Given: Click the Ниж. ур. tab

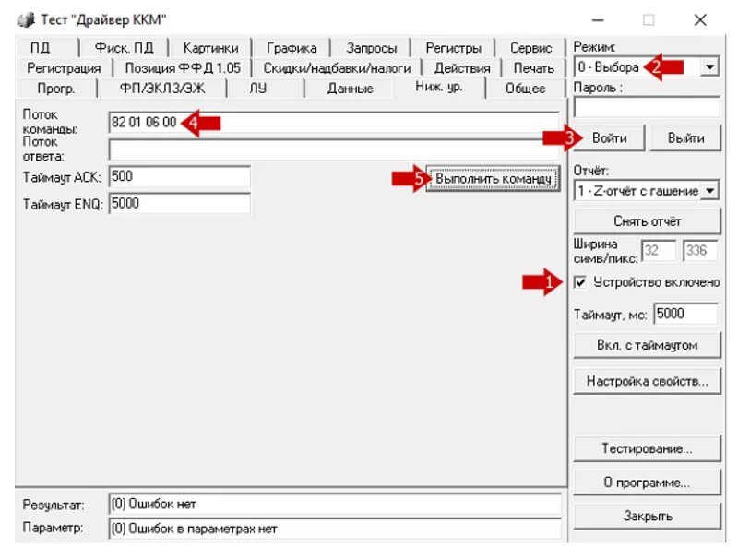Looking at the screenshot, I should [x=439, y=87].
